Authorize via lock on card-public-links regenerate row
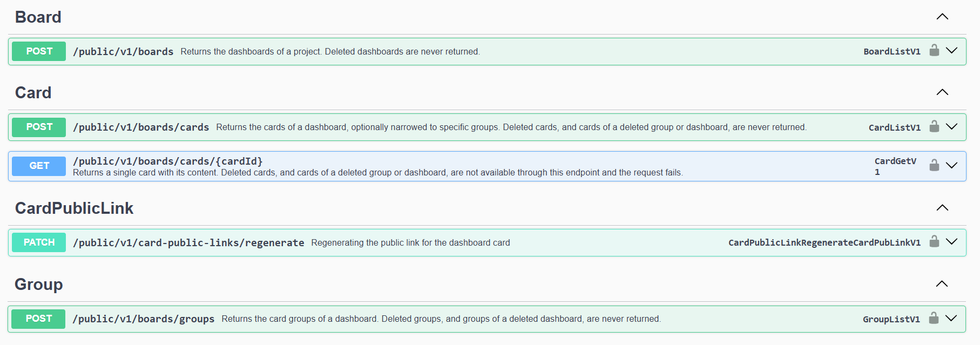The image size is (980, 345). (934, 241)
